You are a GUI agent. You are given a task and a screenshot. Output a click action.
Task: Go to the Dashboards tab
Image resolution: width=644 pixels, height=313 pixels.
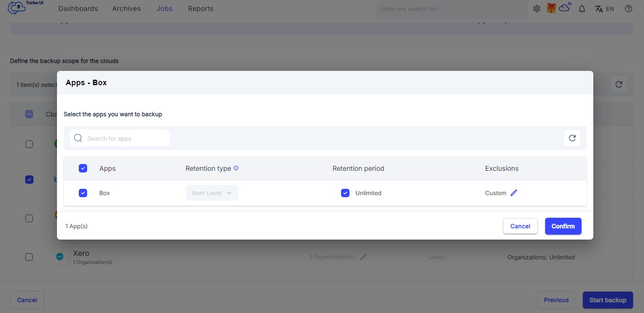pos(78,8)
